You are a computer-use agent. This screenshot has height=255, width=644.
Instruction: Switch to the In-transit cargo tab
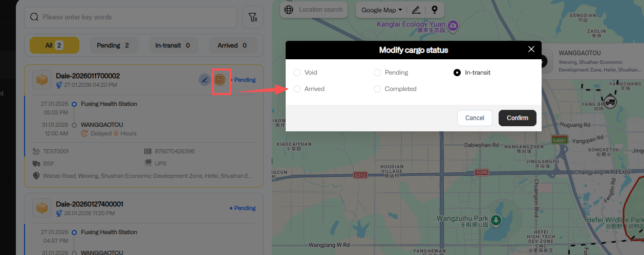click(173, 45)
